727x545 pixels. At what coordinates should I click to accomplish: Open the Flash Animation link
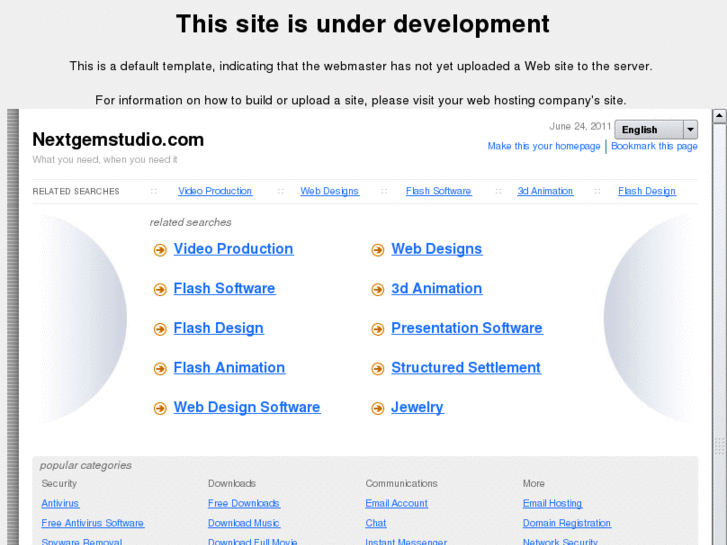pos(229,368)
